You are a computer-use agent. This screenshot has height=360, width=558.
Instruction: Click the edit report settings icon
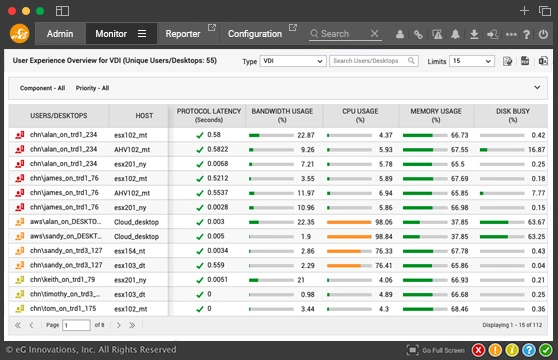tap(507, 61)
